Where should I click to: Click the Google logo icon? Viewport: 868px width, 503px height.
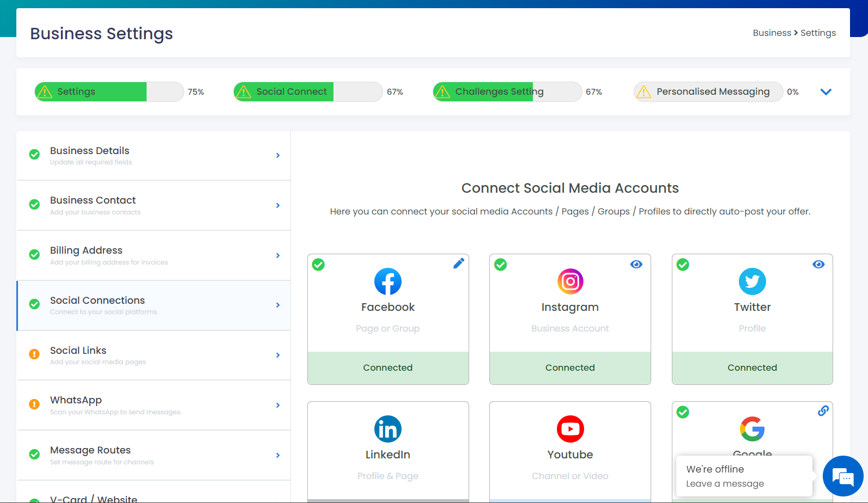[752, 429]
